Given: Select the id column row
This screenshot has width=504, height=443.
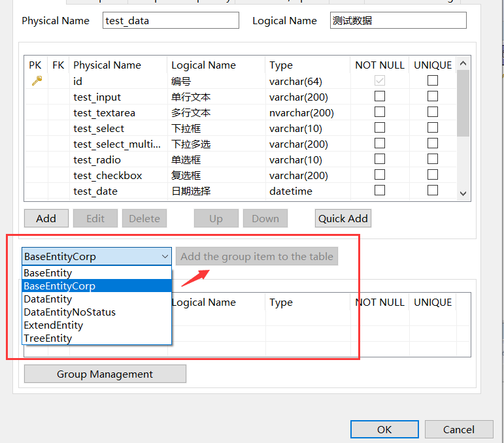Looking at the screenshot, I should [x=241, y=81].
